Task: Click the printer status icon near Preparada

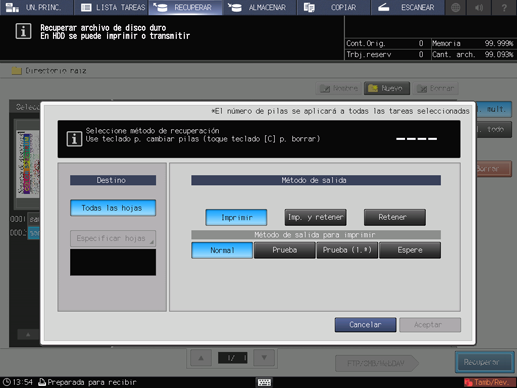Action: 42,382
